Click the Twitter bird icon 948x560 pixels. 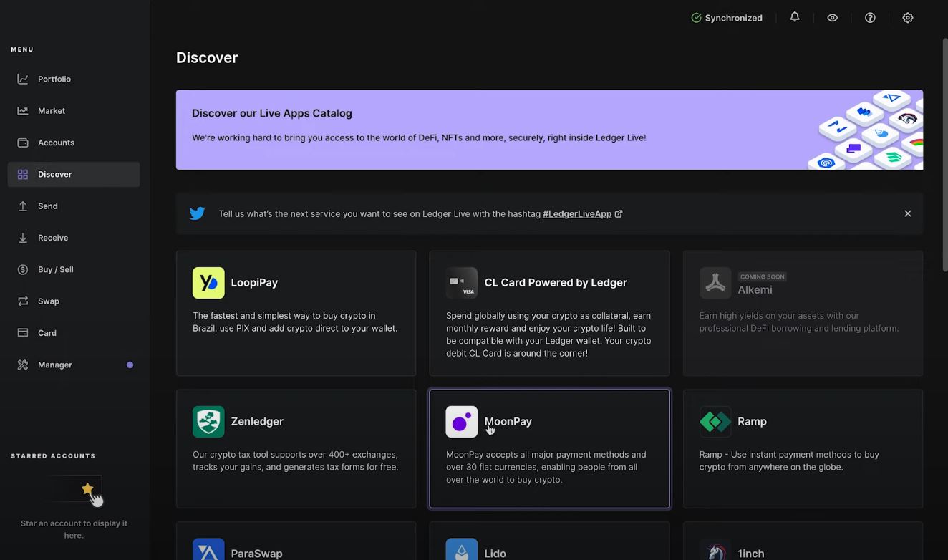click(197, 213)
